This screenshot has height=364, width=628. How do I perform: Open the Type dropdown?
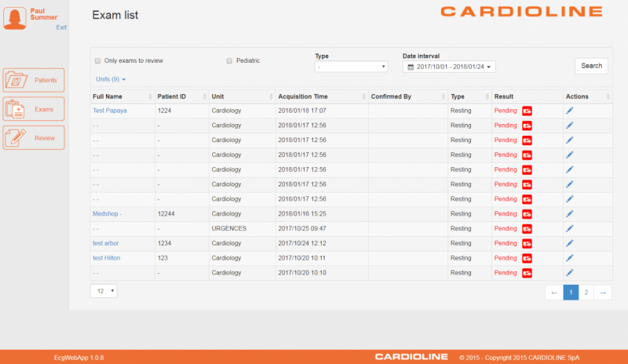tap(351, 67)
